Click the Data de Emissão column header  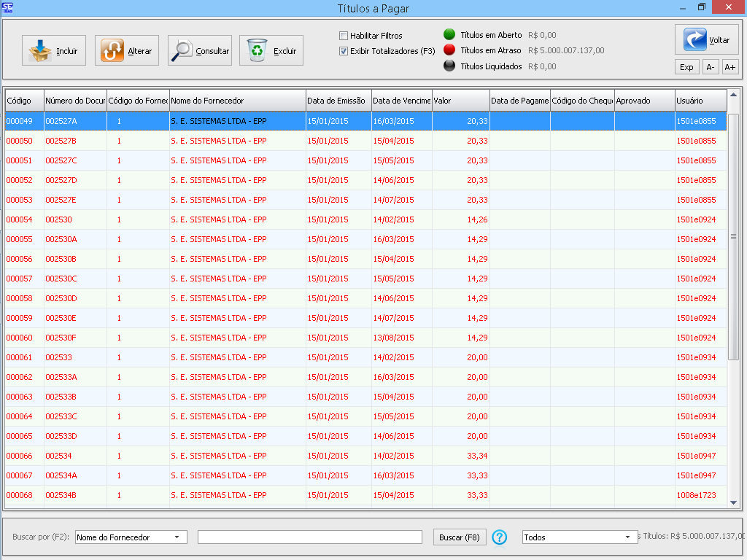point(338,101)
